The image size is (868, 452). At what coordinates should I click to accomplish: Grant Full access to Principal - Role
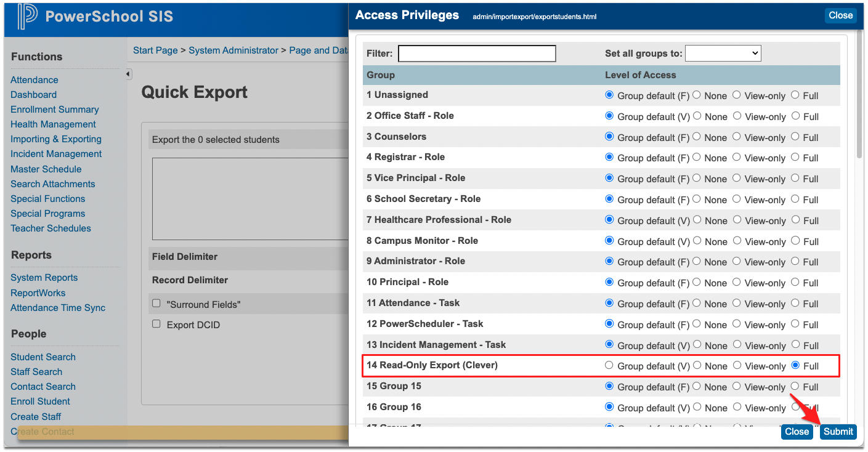[x=796, y=282]
